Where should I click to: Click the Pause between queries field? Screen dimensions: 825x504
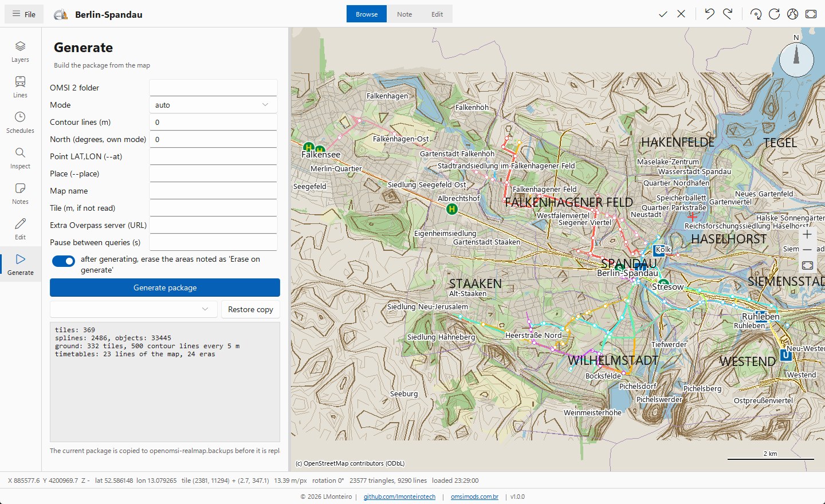[x=213, y=242]
